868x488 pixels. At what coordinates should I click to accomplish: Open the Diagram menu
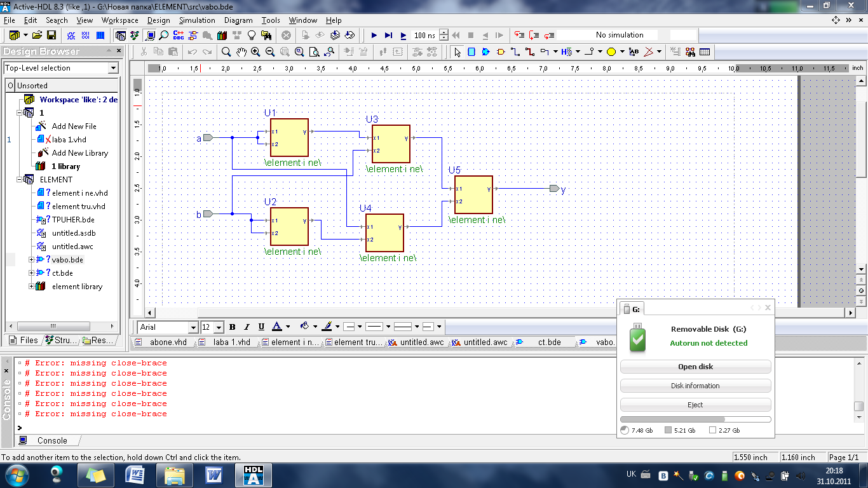(238, 20)
